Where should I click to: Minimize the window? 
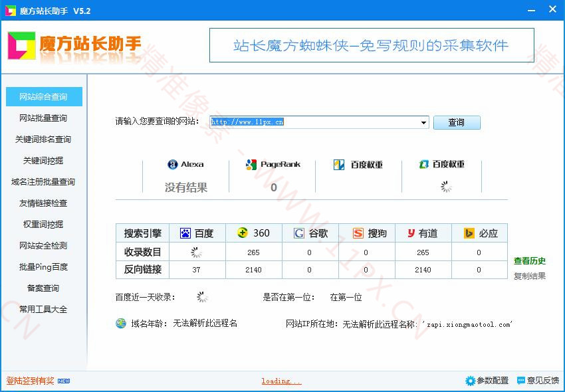[x=532, y=11]
